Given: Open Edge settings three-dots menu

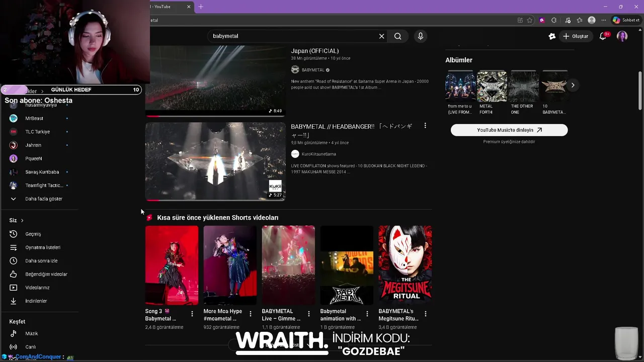Looking at the screenshot, I should pos(604,20).
